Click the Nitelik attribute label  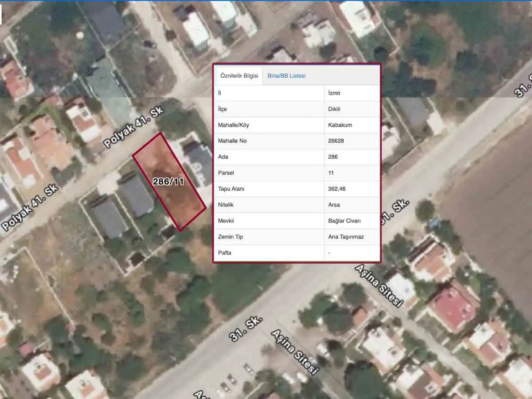pyautogui.click(x=226, y=205)
